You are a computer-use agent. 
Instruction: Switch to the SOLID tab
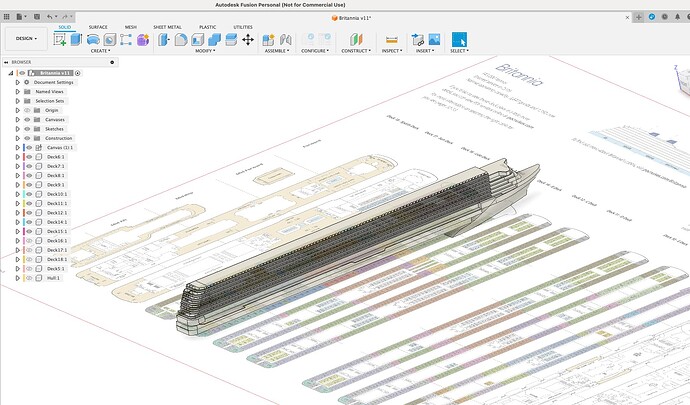[65, 27]
